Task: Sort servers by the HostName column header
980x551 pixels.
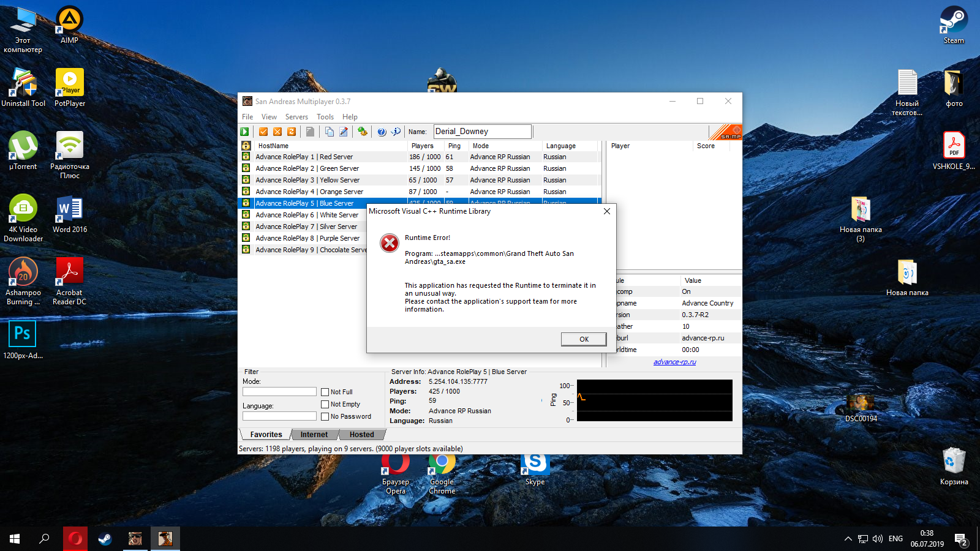Action: (331, 146)
